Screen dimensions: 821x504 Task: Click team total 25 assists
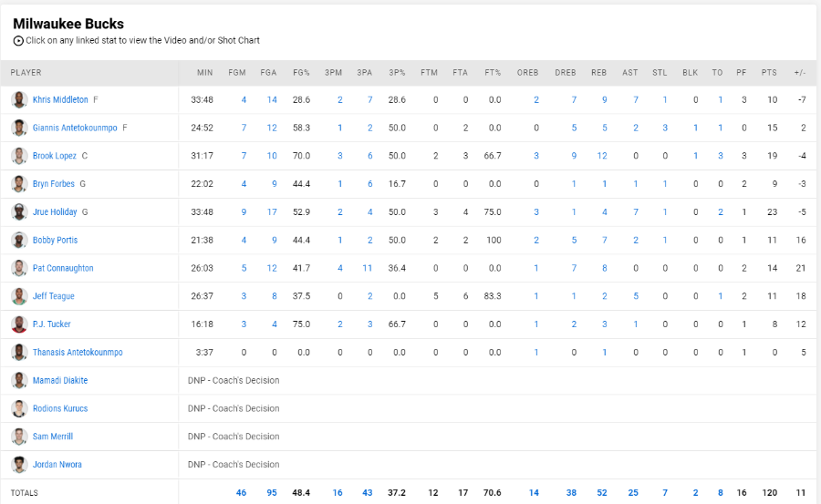(633, 493)
